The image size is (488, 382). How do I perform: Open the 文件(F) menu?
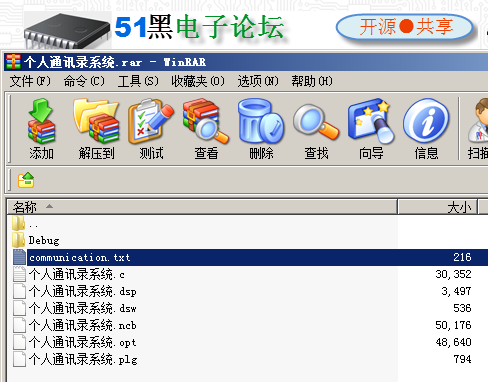coord(30,81)
